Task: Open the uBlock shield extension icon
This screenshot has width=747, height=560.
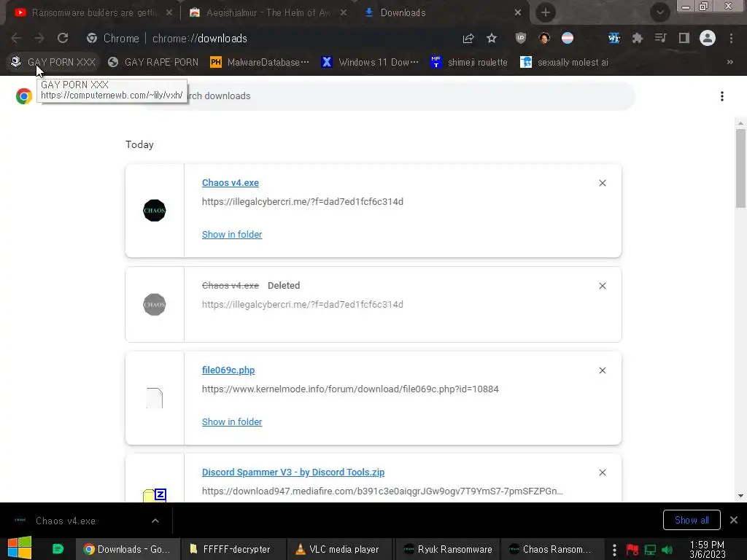Action: [x=521, y=38]
